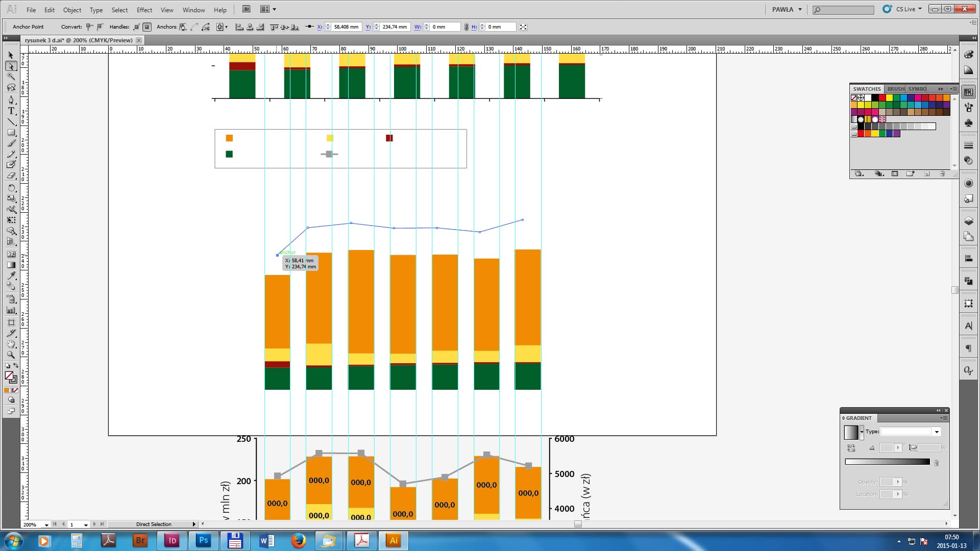Toggle hide handles for selected anchors

pos(147,27)
